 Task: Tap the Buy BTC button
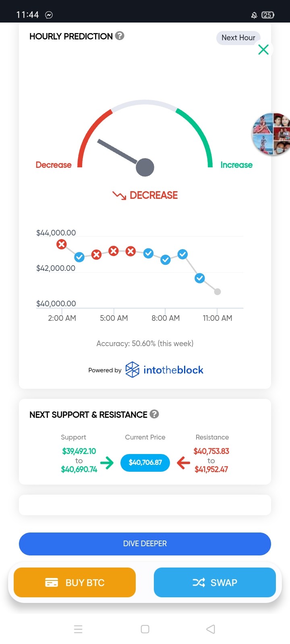pos(75,582)
